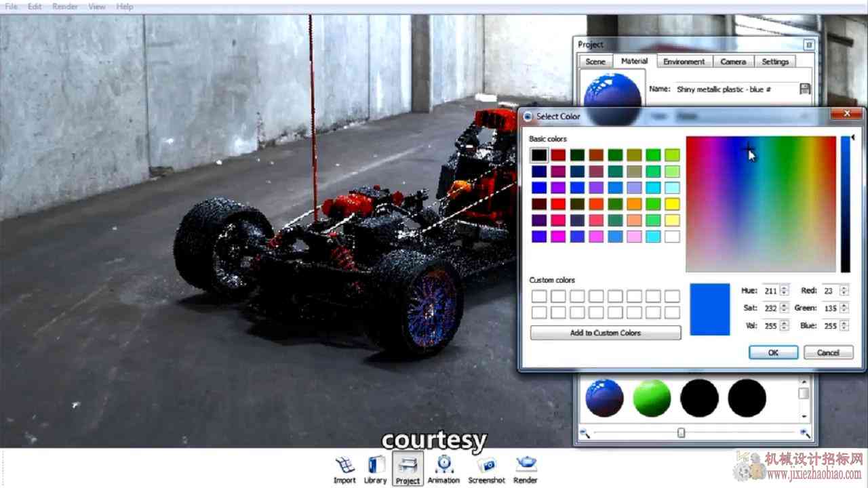Click the material list scroll-down arrow
Screen dimensions: 868x488
pyautogui.click(x=804, y=416)
